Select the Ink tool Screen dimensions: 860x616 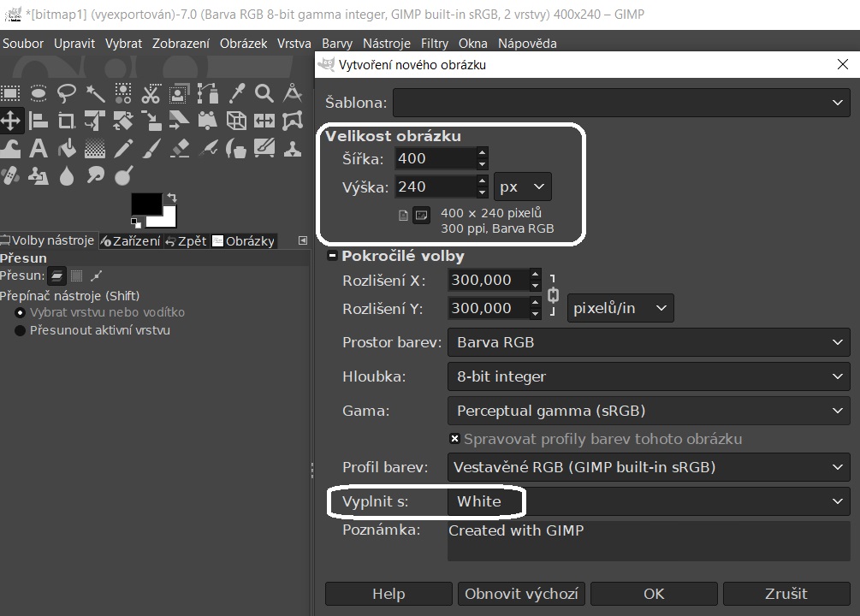coord(236,149)
